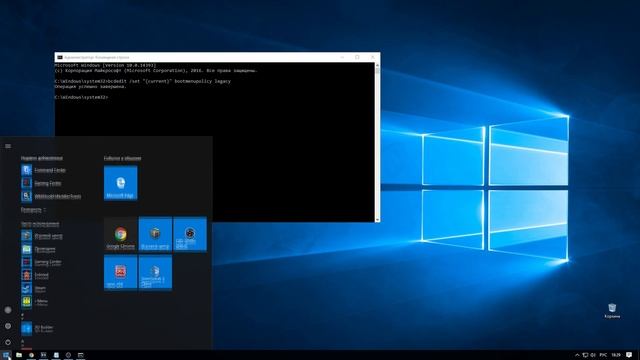Open the taskbar clock
The image size is (640, 360).
point(616,355)
